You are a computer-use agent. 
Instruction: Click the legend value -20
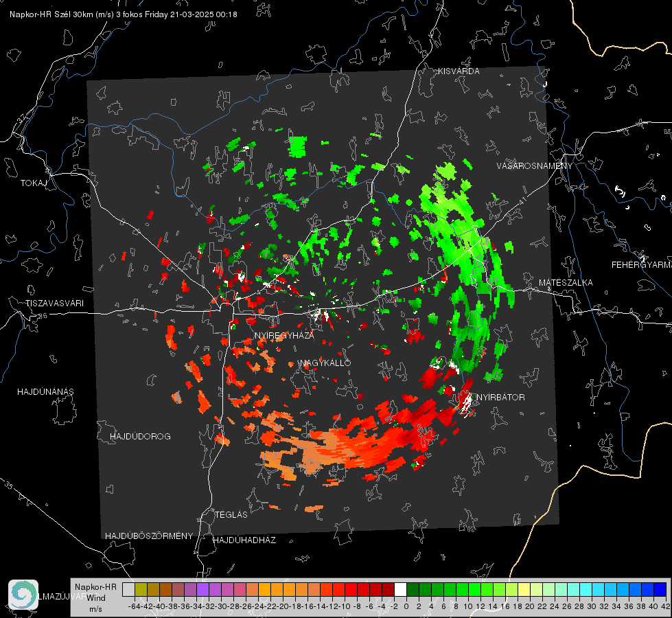pos(282,606)
